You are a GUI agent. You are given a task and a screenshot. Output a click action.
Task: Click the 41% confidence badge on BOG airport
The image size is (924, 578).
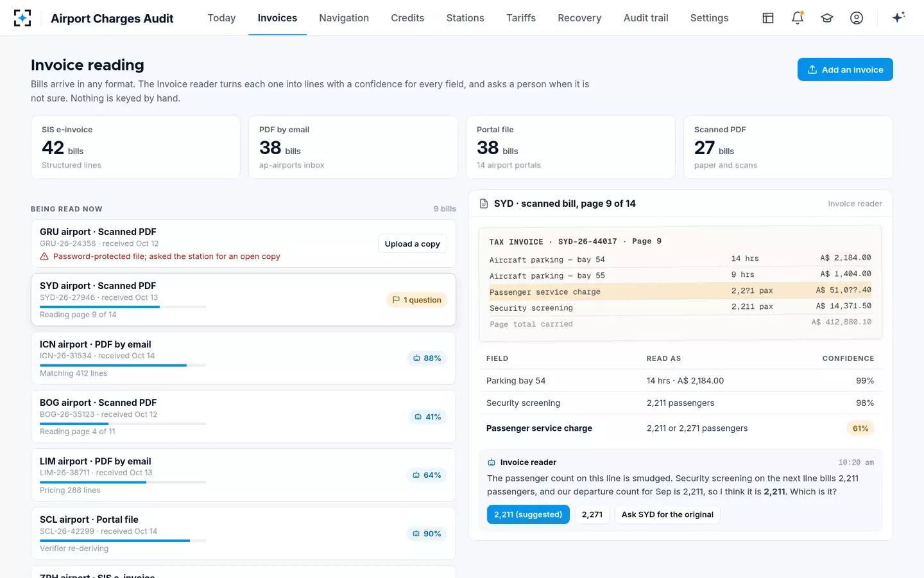click(x=427, y=417)
